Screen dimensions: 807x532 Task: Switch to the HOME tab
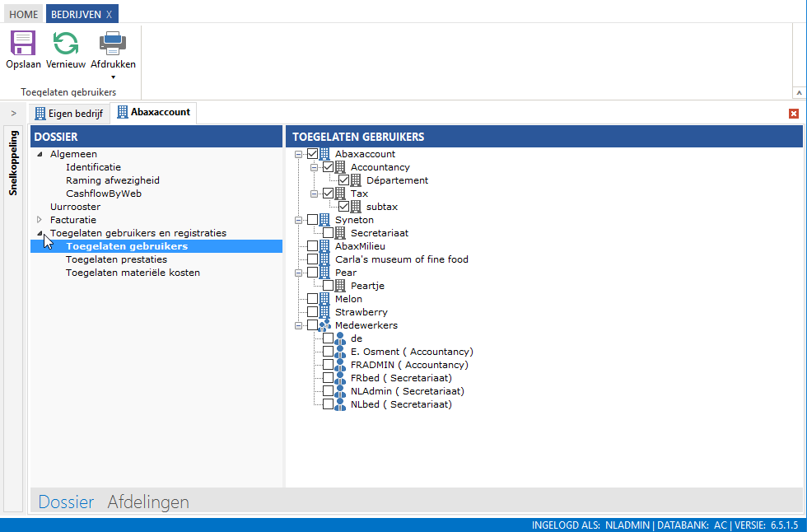point(24,14)
